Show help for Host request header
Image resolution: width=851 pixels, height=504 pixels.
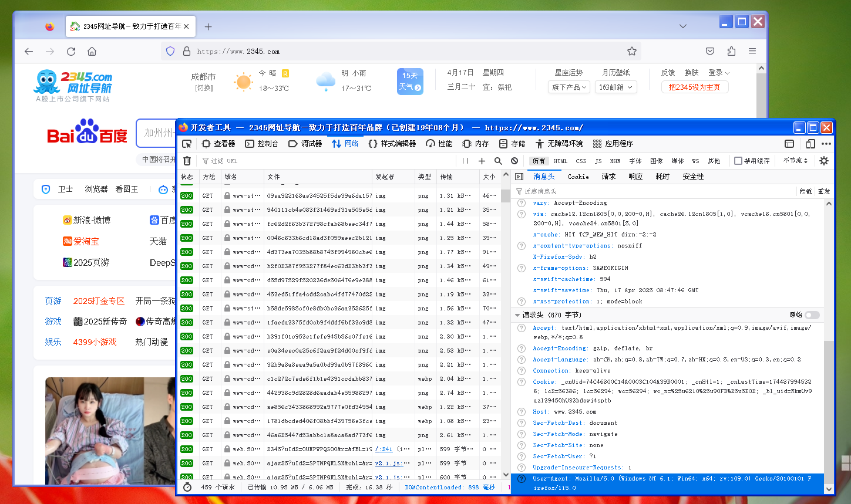tap(521, 412)
